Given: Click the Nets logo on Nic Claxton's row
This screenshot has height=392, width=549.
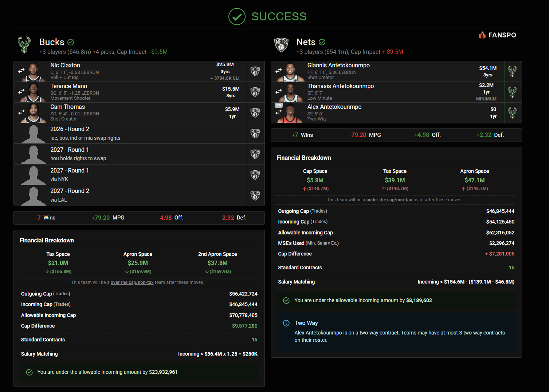Looking at the screenshot, I should 255,71.
